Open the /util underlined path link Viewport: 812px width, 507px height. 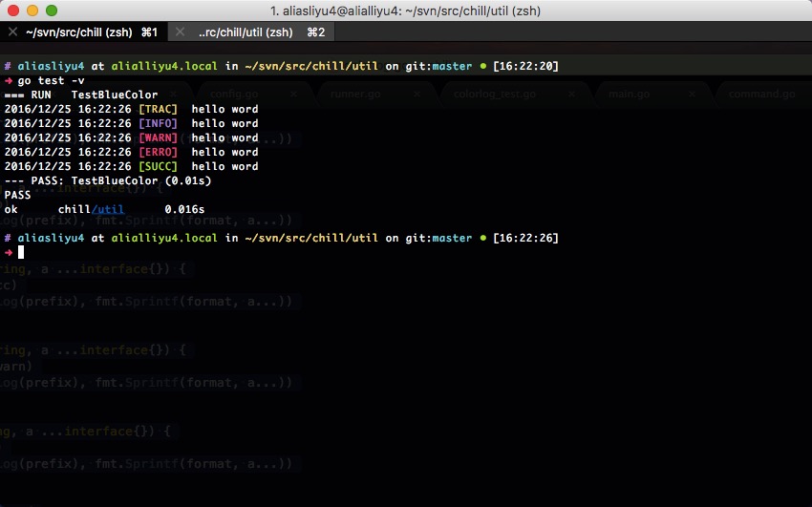click(108, 209)
